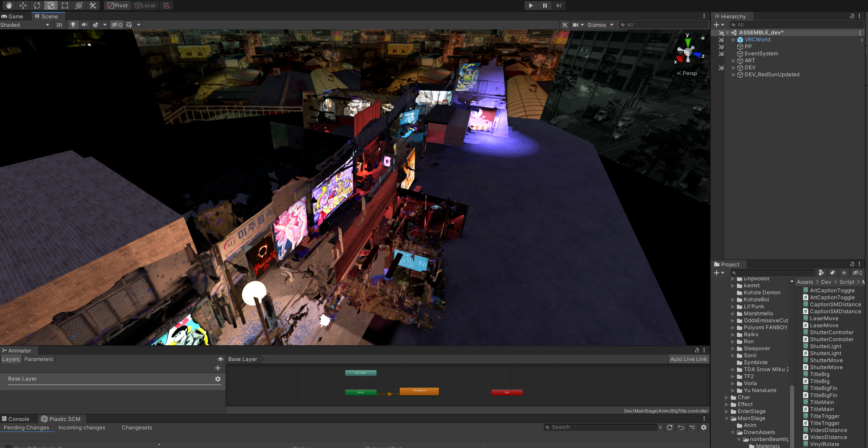868x448 pixels.
Task: Expand the VRCWorld object
Action: [x=733, y=40]
